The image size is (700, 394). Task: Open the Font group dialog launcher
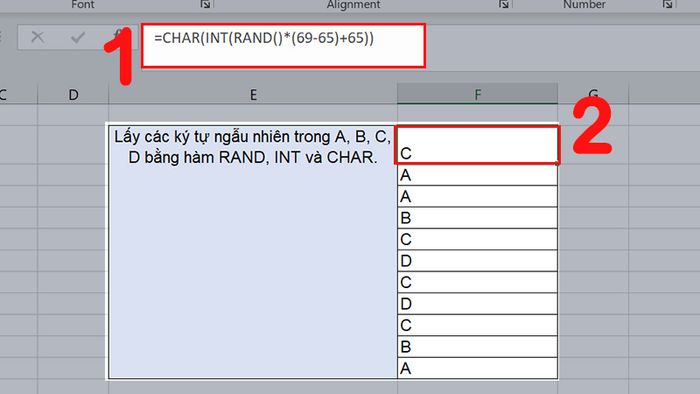pyautogui.click(x=205, y=4)
